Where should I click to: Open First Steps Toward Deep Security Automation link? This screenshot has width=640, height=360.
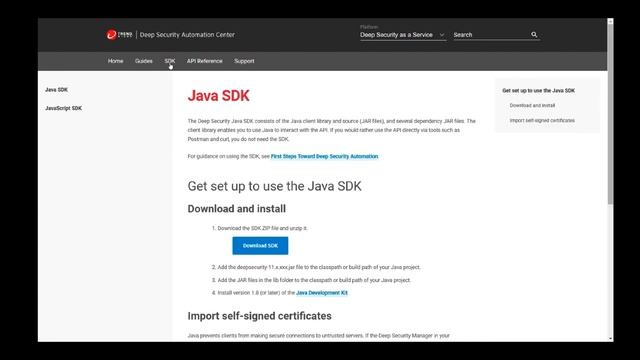pyautogui.click(x=324, y=156)
